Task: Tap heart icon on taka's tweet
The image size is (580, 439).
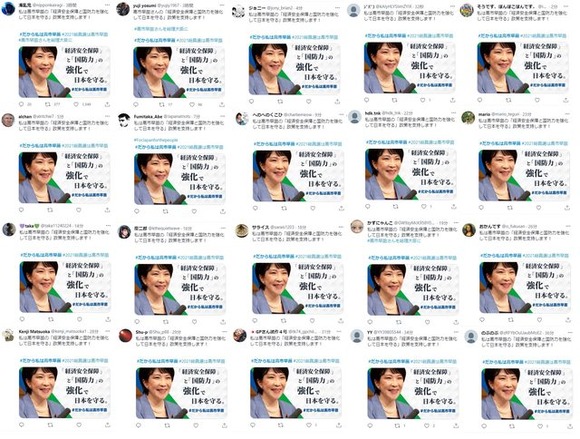Action: tap(79, 319)
